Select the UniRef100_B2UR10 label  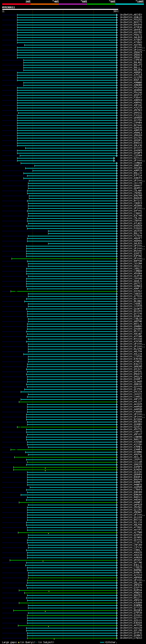click(x=131, y=316)
